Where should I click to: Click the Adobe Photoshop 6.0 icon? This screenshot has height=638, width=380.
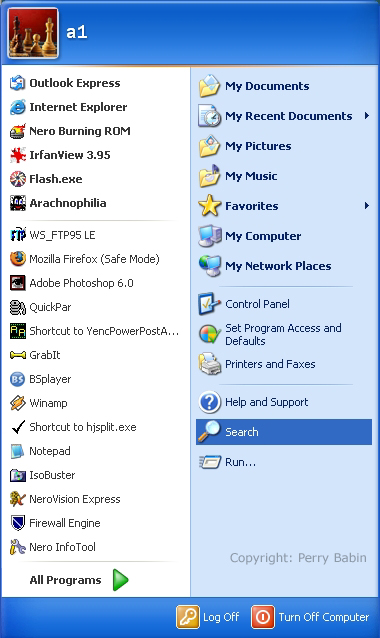pos(17,283)
